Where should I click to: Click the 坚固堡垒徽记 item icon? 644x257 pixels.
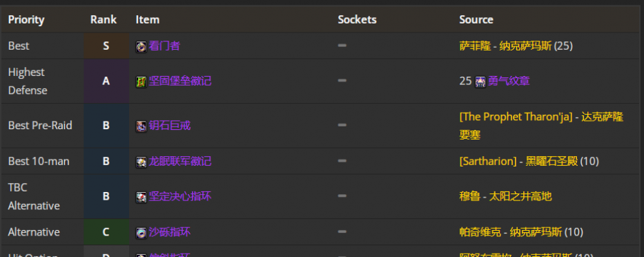coord(142,82)
